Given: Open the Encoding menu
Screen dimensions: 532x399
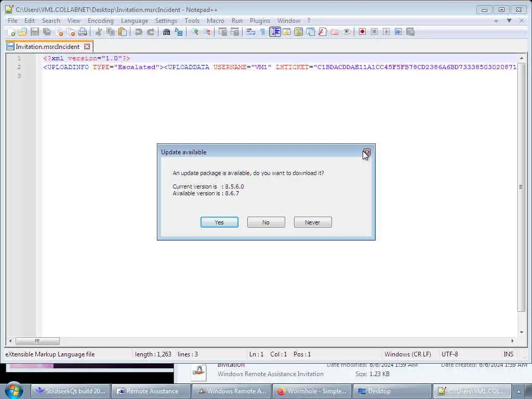Looking at the screenshot, I should pos(100,21).
